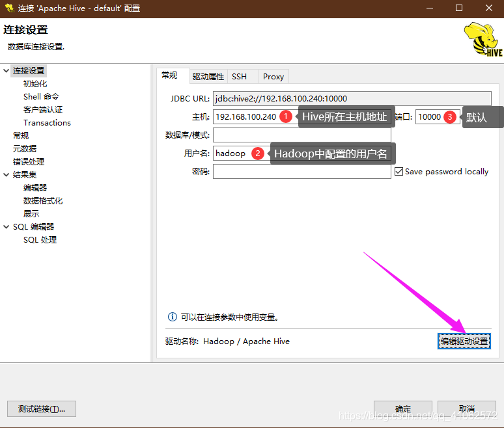Screen dimensions: 504x428
Task: Cancel with the 取消 button
Action: (x=466, y=408)
